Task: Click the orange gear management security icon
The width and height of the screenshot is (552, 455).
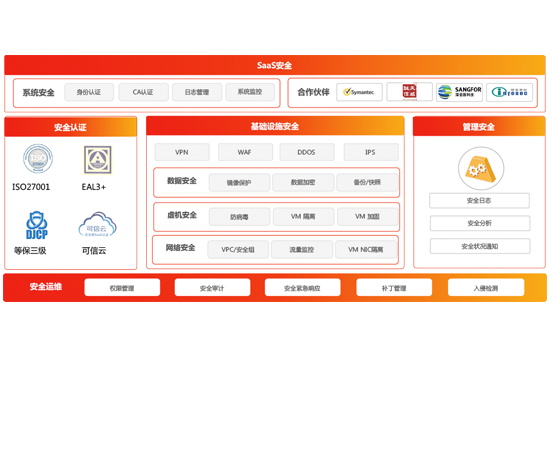Action: click(481, 168)
